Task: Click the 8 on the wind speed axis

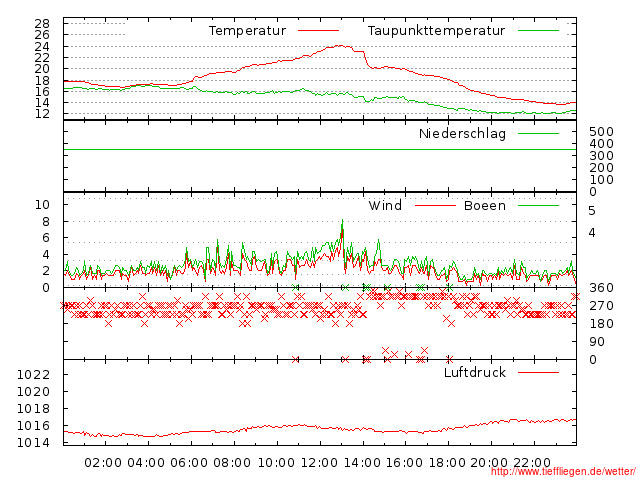Action: (46, 222)
